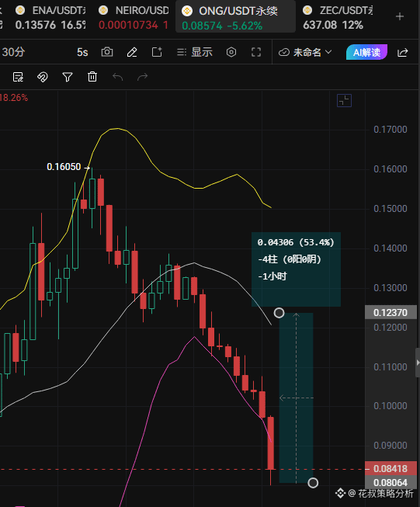Click the AI解读 button
This screenshot has width=420, height=507.
tap(366, 52)
